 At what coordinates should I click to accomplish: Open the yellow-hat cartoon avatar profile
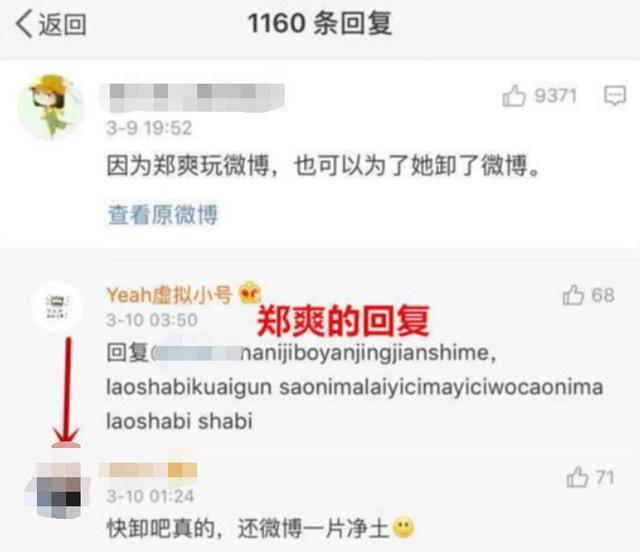coord(51,107)
